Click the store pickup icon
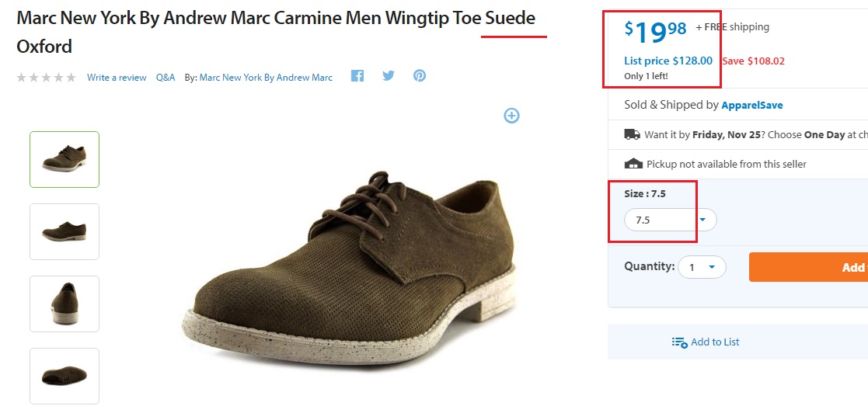Screen dimensions: 868x413 [x=633, y=164]
